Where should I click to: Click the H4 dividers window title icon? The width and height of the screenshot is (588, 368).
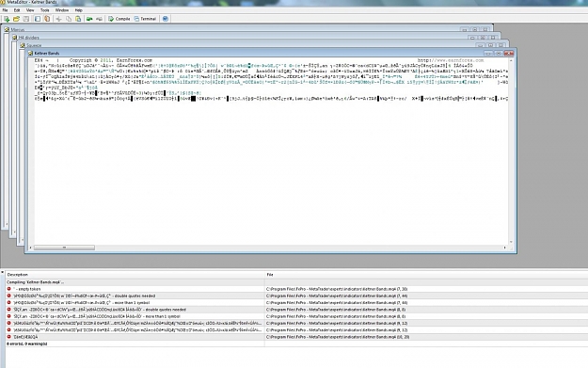coord(15,38)
